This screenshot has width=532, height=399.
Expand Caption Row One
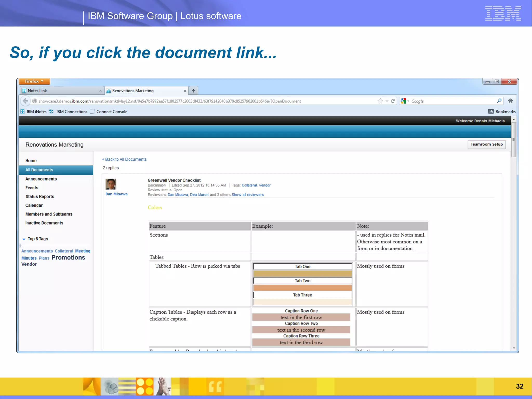tap(301, 311)
